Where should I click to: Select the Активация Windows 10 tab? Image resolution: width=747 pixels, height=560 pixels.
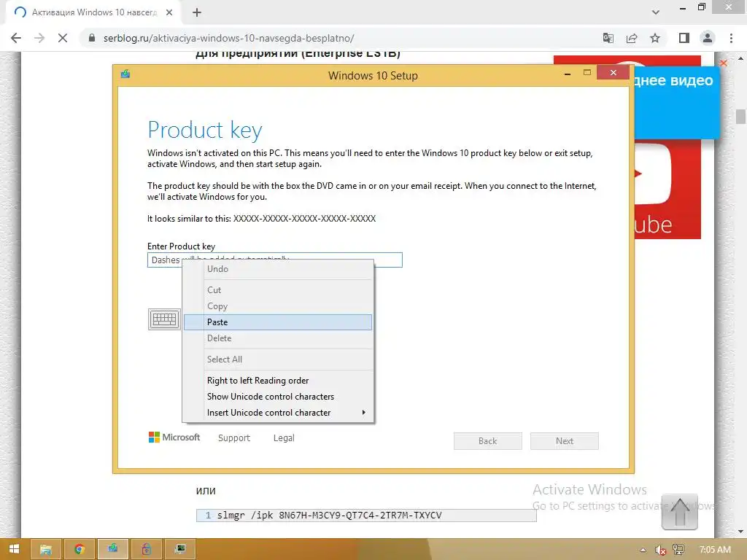click(x=93, y=12)
